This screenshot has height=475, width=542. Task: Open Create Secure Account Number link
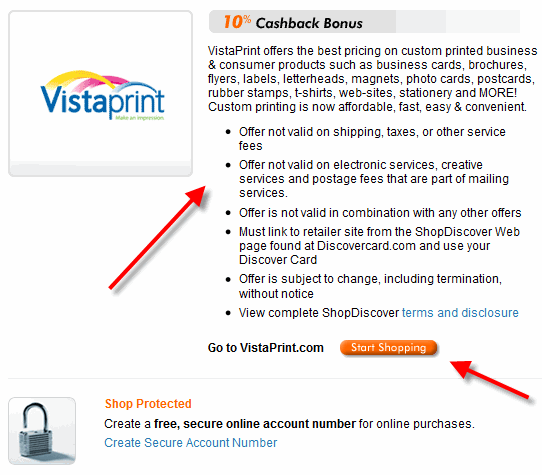[x=190, y=443]
